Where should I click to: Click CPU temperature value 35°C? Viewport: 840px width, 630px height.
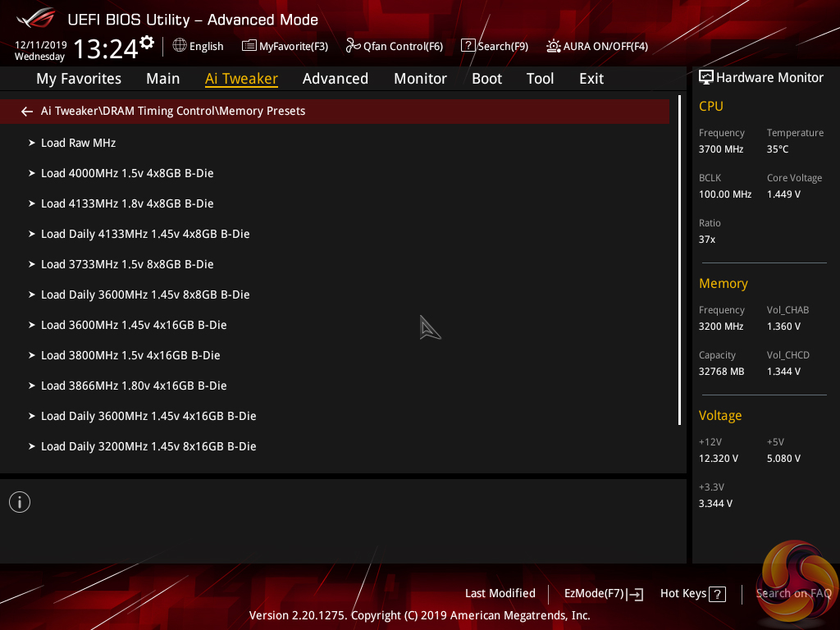(778, 149)
